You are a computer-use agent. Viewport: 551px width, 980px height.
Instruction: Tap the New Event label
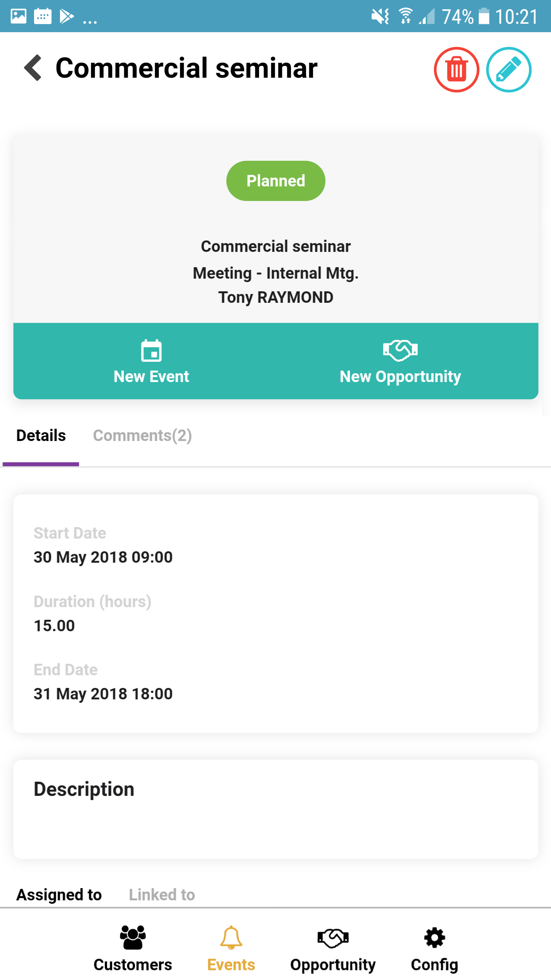click(x=152, y=377)
